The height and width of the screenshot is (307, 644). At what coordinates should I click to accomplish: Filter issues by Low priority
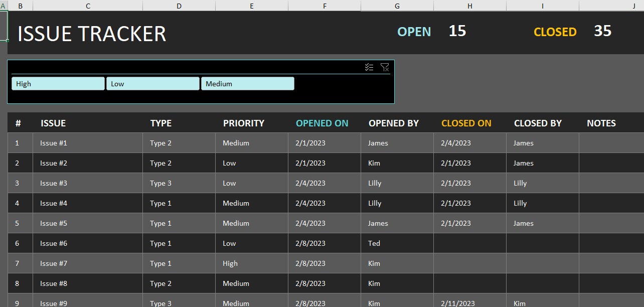coord(153,84)
